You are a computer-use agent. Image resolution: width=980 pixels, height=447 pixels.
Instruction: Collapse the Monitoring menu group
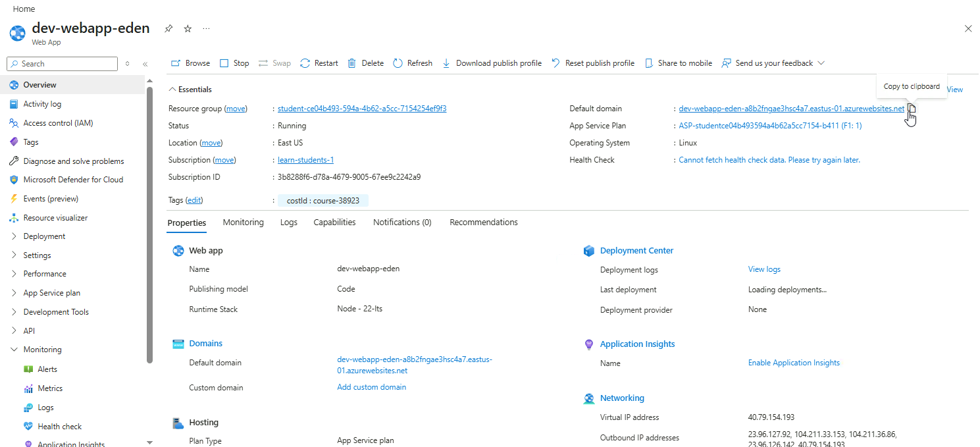click(x=14, y=350)
